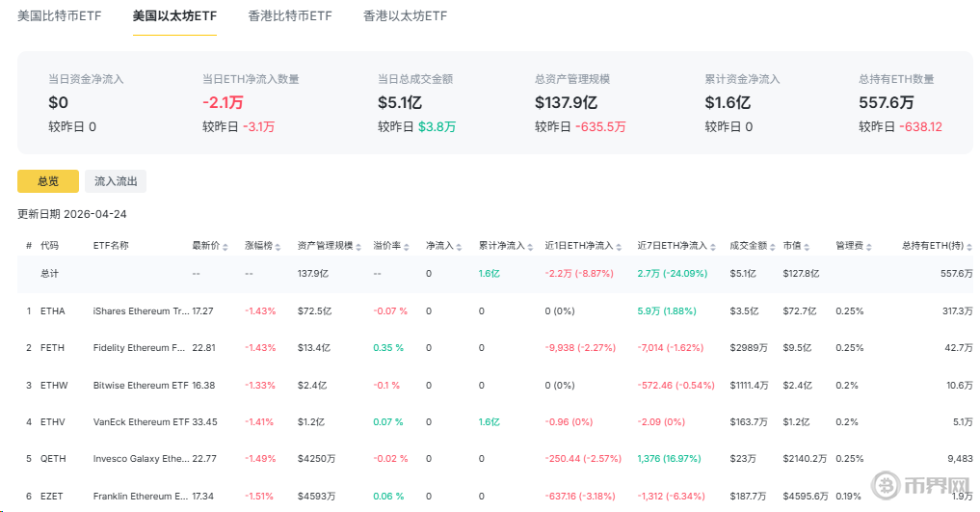Sort by 市值 column arrow icon
980x512 pixels.
coord(807,246)
